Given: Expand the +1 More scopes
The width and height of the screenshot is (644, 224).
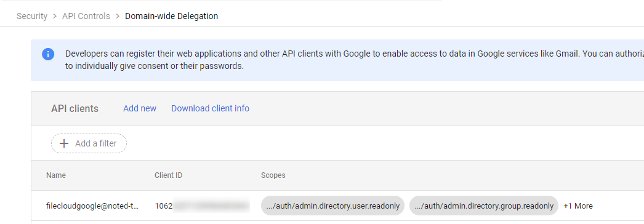Looking at the screenshot, I should point(578,206).
